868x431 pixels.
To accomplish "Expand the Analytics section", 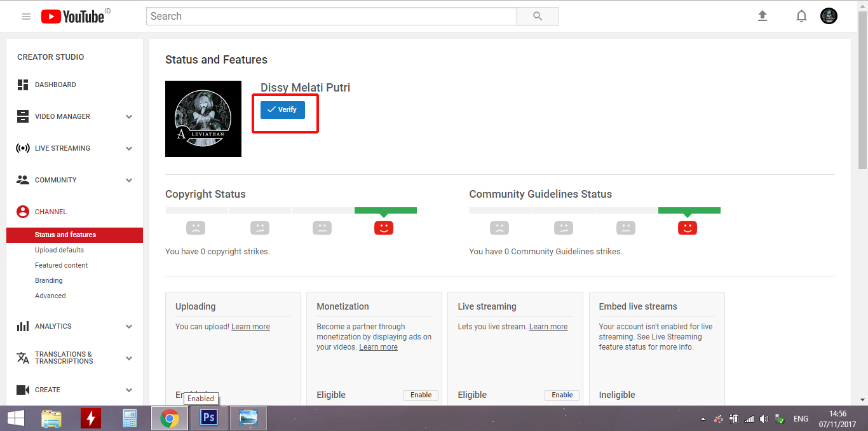I will (x=129, y=326).
